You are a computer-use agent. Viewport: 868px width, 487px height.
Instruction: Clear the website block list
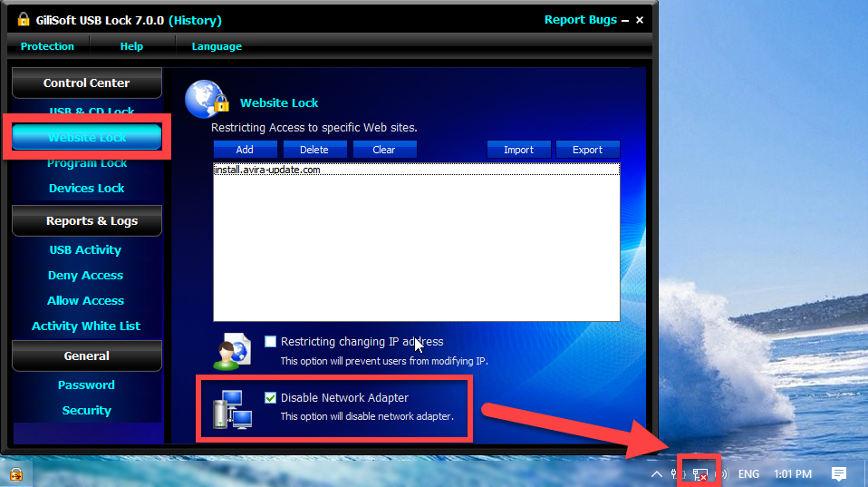(x=384, y=150)
